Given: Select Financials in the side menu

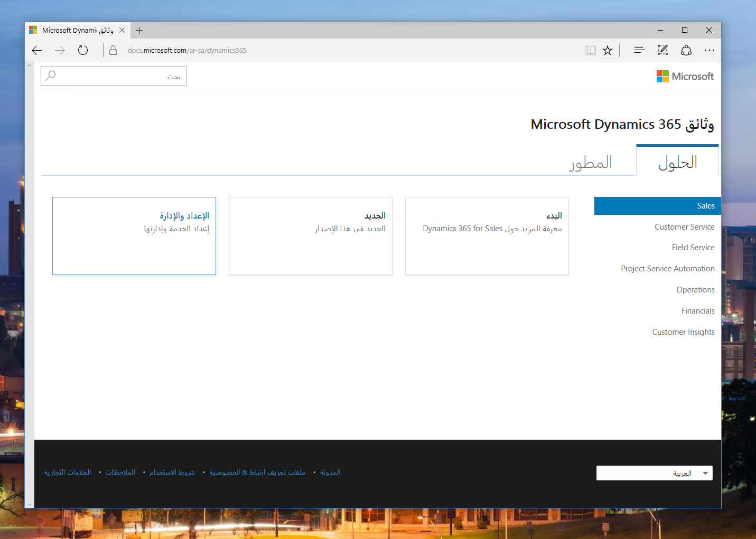Looking at the screenshot, I should tap(698, 311).
